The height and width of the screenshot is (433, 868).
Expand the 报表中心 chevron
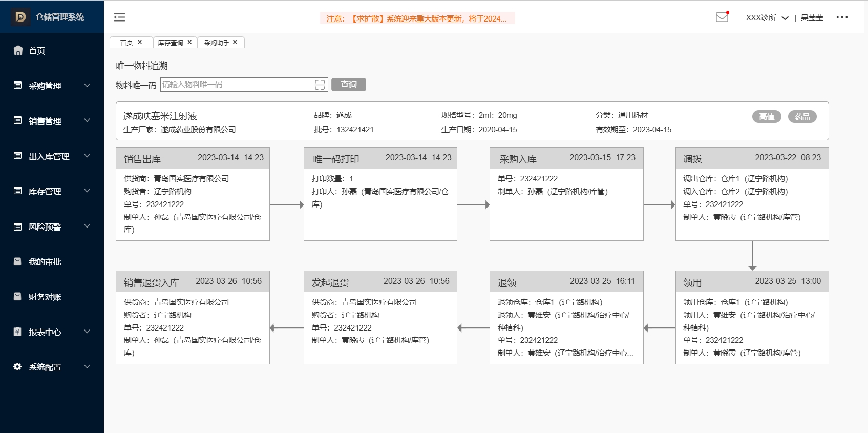(x=87, y=332)
